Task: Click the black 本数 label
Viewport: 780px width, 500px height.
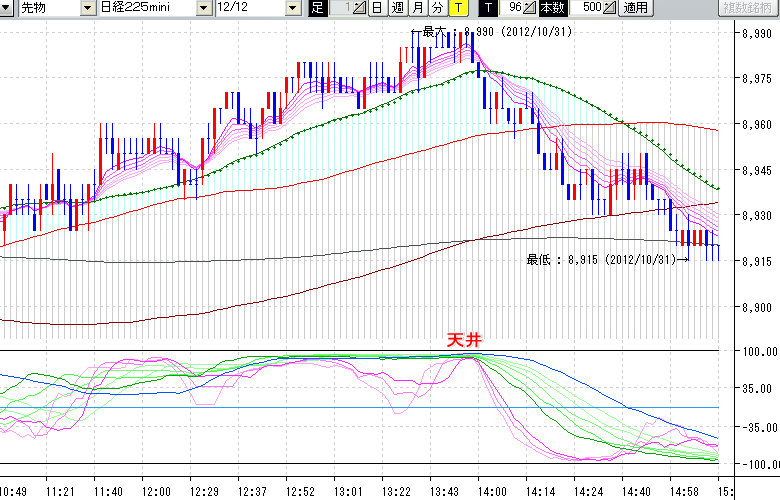Action: pyautogui.click(x=551, y=8)
